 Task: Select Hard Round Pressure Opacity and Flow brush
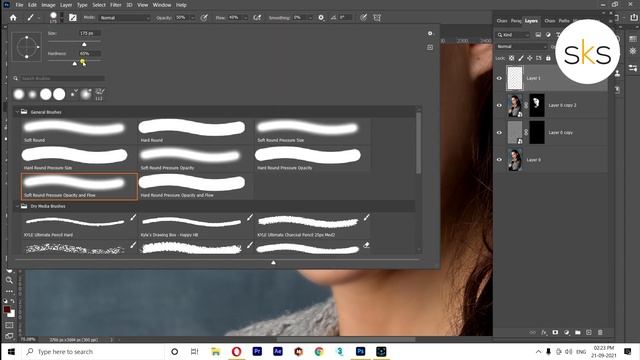[195, 187]
